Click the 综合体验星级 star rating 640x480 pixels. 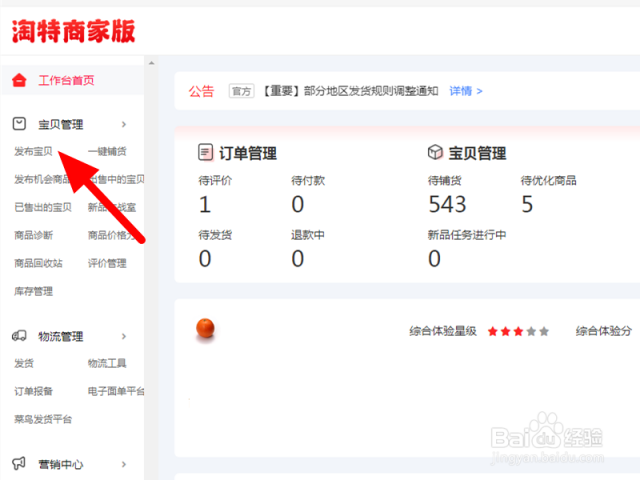[x=518, y=331]
